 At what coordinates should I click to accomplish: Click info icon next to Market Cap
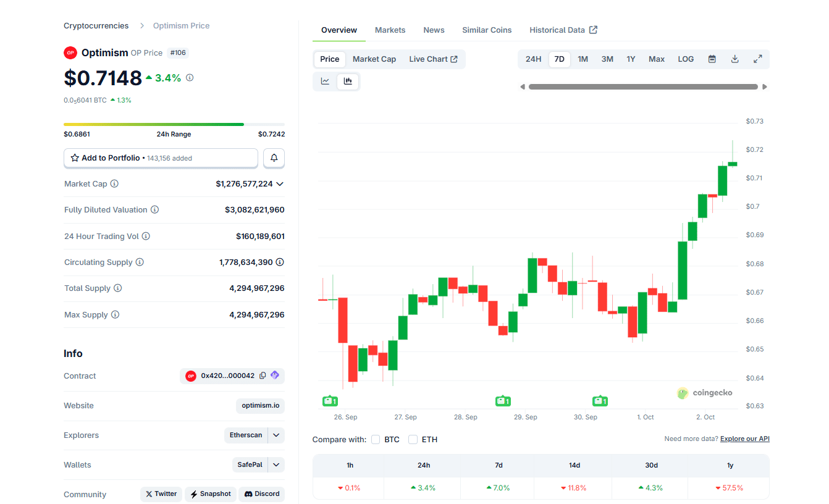[114, 184]
